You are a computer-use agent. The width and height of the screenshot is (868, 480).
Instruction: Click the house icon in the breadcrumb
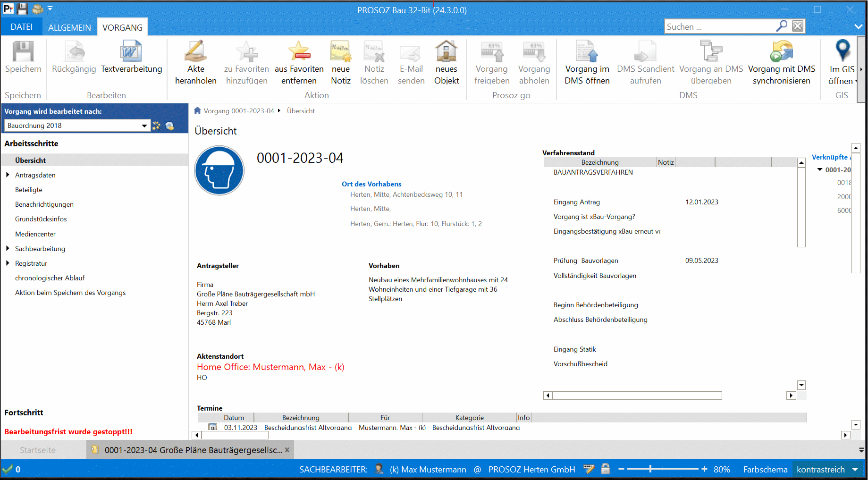click(198, 110)
